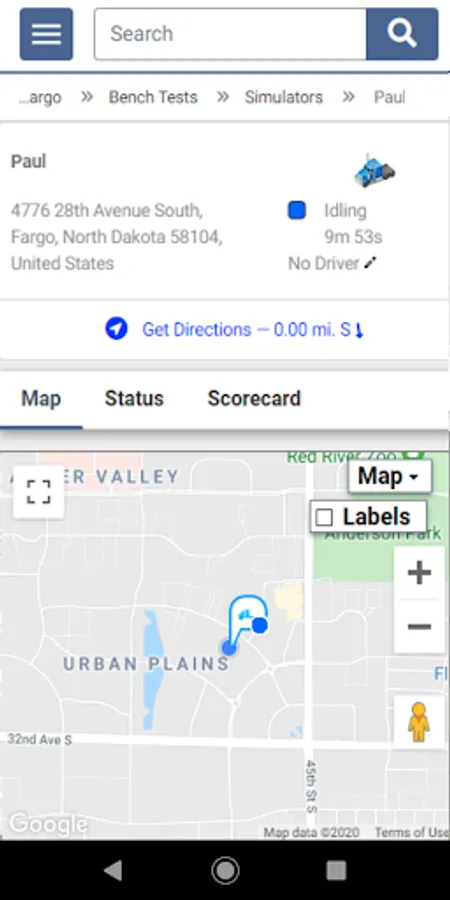450x900 pixels.
Task: Click the Get Directions link
Action: pyautogui.click(x=253, y=330)
